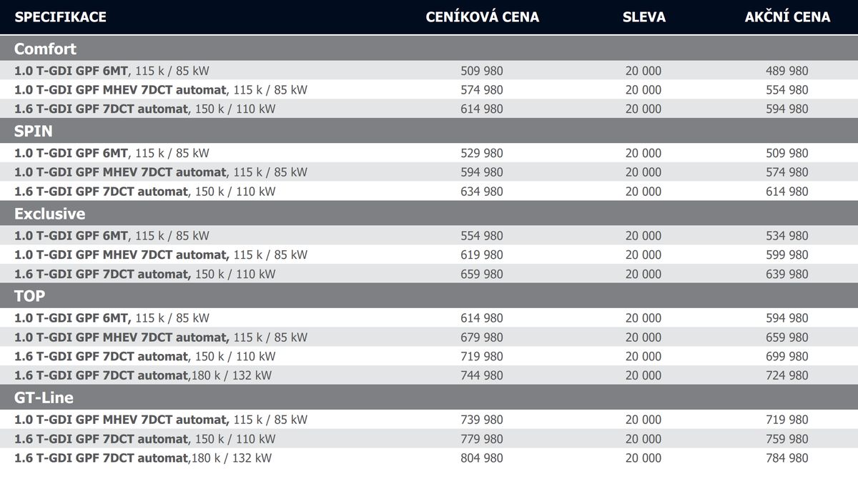Click SPIN MHEV 7DCT automat specification
This screenshot has width=858, height=504.
click(161, 172)
